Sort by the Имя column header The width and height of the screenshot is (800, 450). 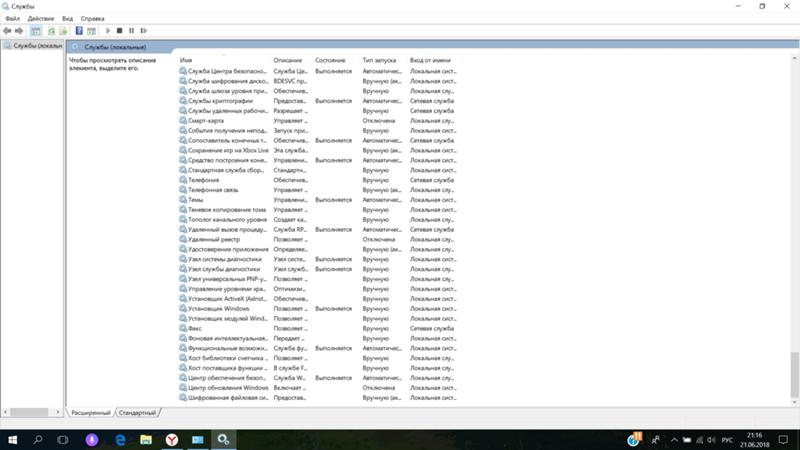(186, 60)
